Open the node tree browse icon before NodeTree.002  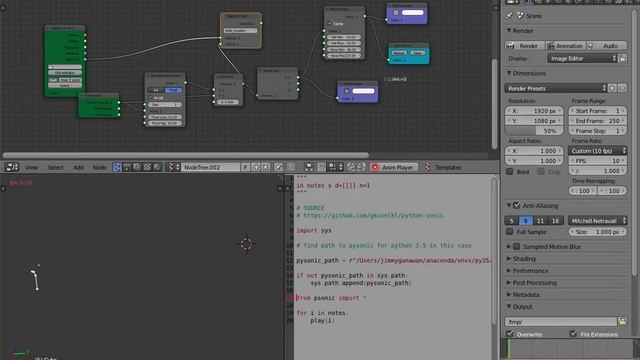coord(174,167)
